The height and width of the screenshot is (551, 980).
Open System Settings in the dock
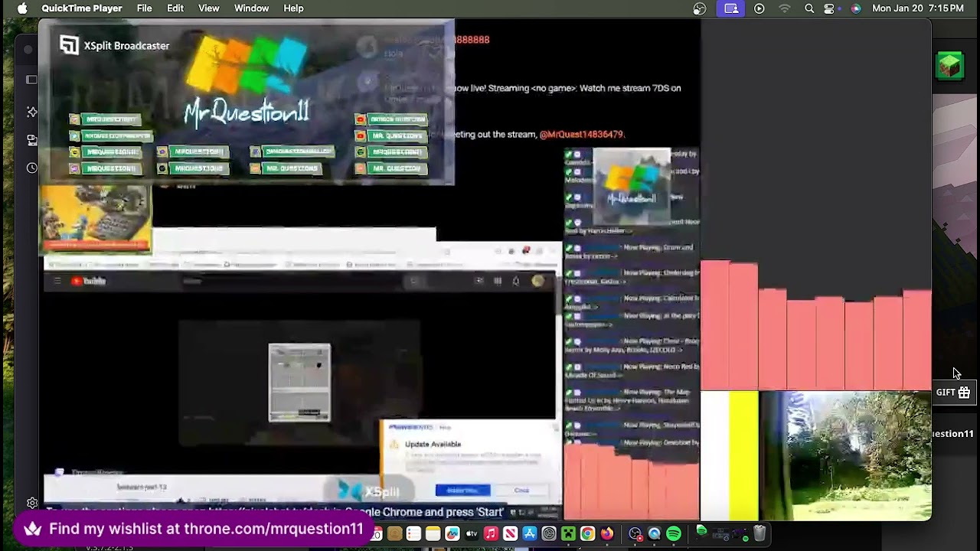(549, 533)
